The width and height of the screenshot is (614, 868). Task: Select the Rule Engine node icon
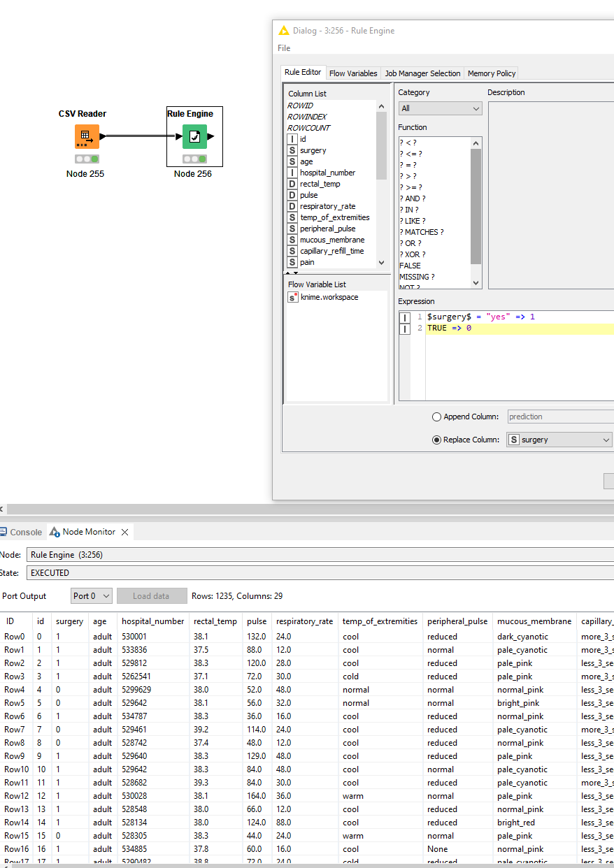(194, 136)
